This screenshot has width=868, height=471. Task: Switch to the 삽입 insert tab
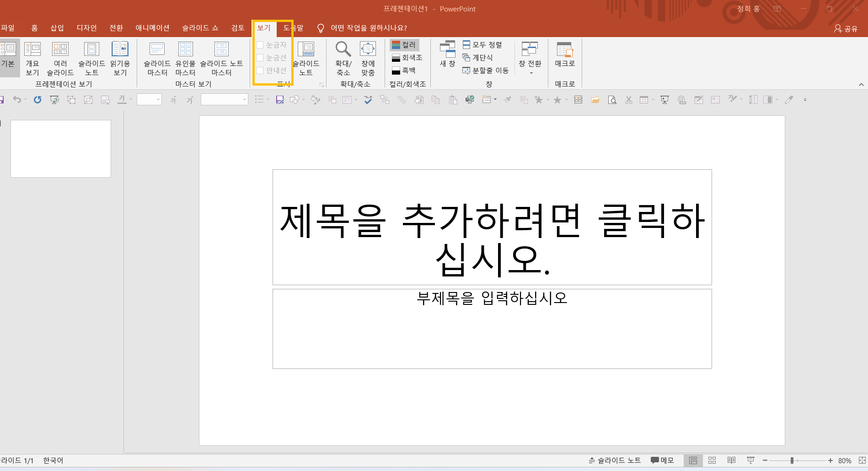[x=57, y=28]
